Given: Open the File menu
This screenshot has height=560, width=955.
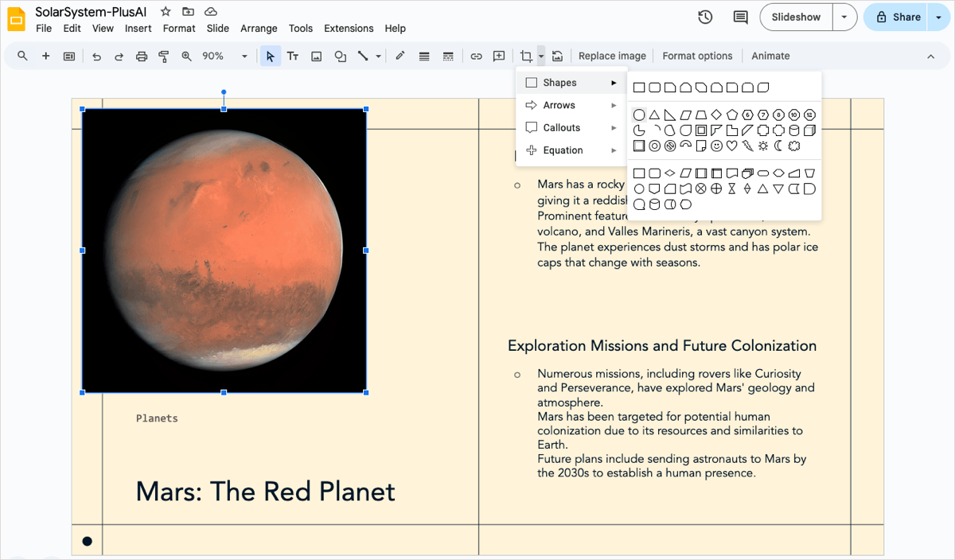Looking at the screenshot, I should click(44, 29).
